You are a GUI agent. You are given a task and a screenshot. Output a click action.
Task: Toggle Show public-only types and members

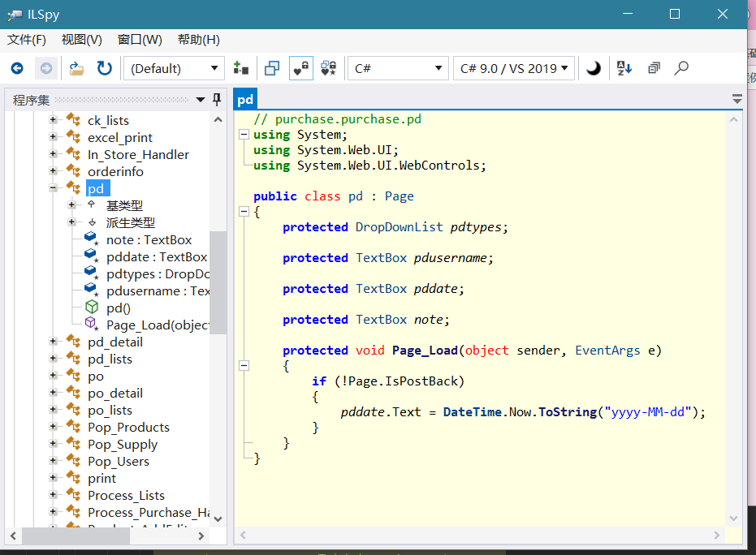coord(272,69)
